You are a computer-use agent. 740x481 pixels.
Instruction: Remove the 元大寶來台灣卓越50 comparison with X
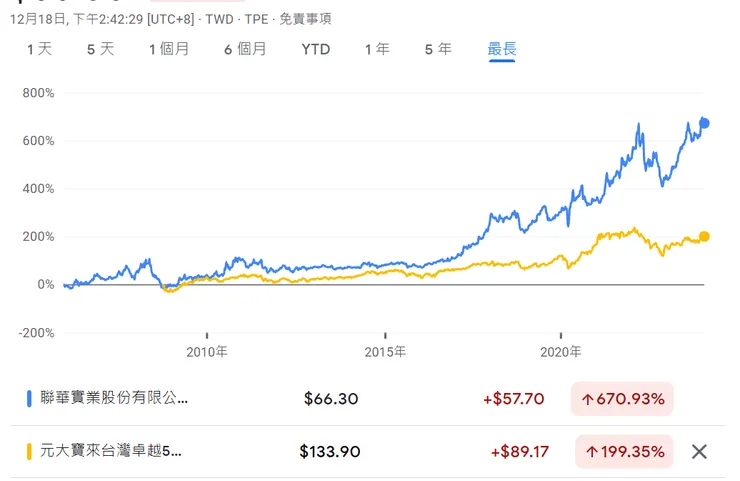pos(699,451)
